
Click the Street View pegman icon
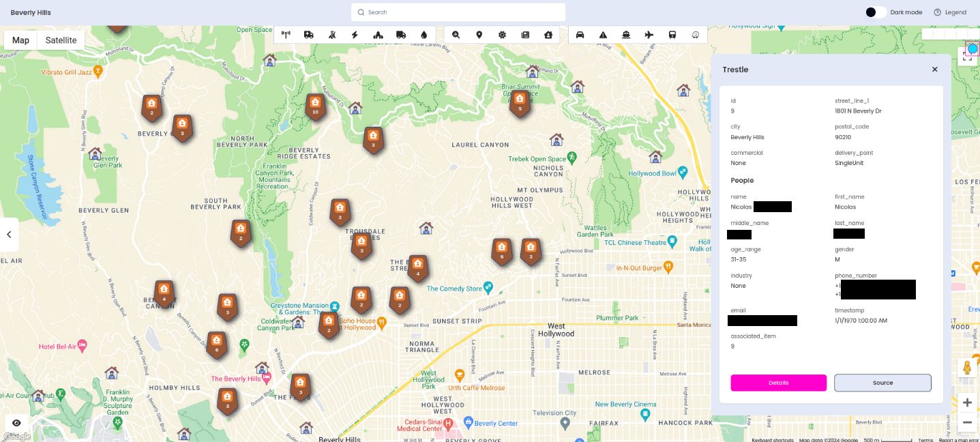coord(967,368)
